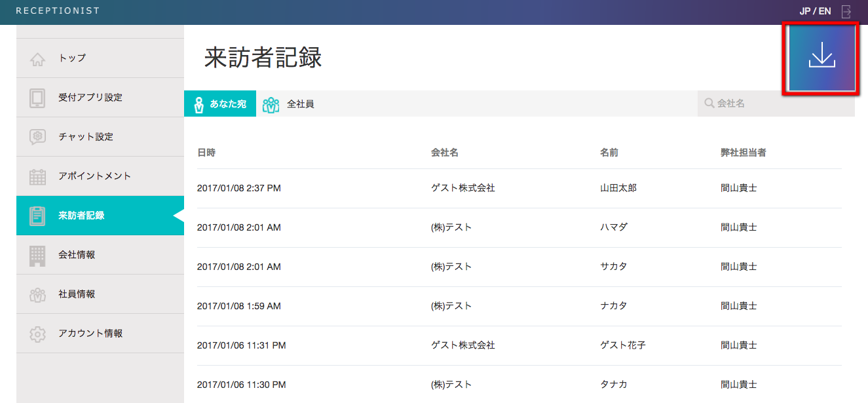Click the tablet icon for 受付アプリ設定

(37, 98)
